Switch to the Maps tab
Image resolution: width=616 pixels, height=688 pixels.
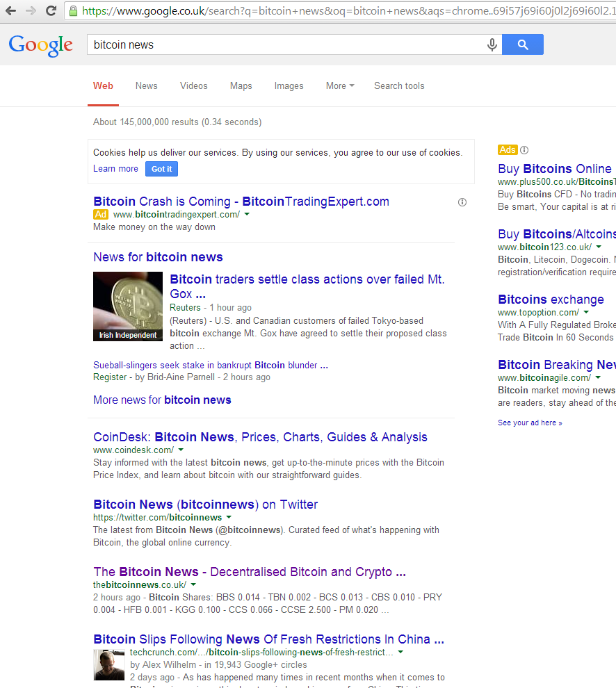click(241, 86)
